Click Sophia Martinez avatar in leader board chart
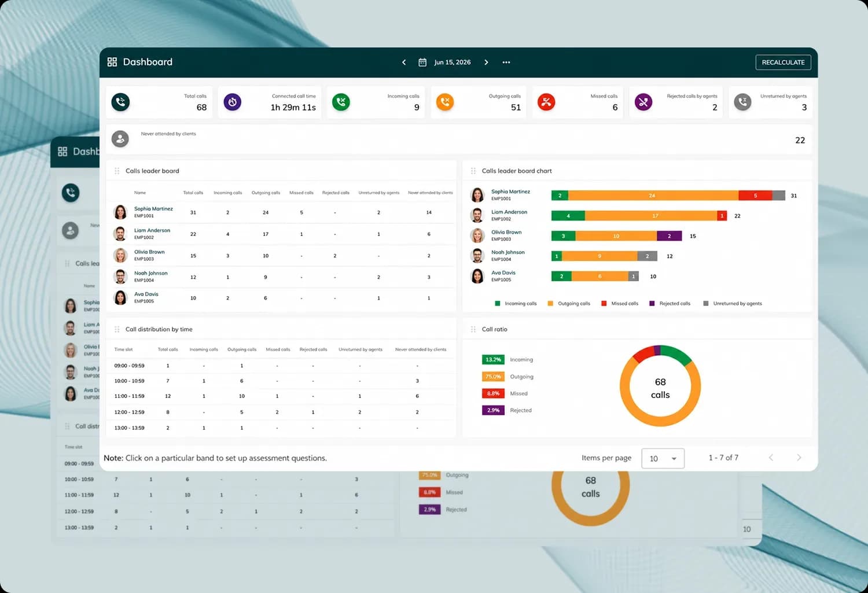 (x=477, y=195)
